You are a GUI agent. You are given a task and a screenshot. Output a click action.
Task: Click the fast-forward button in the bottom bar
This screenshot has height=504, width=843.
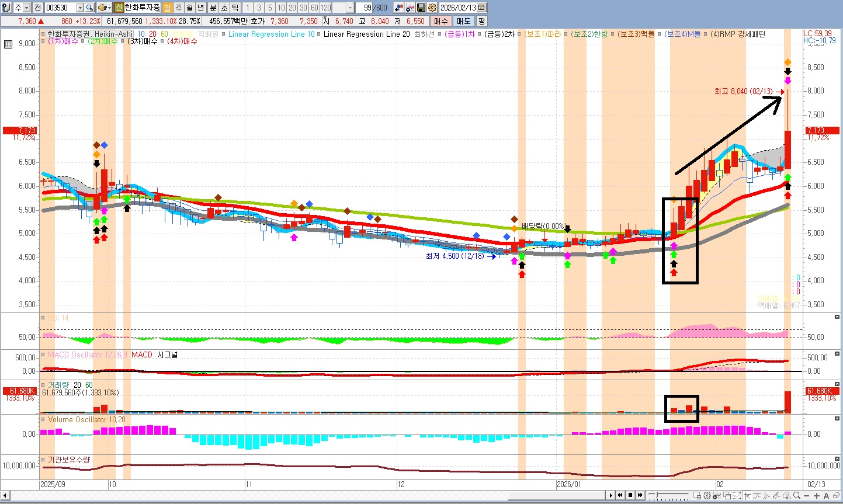click(x=640, y=495)
